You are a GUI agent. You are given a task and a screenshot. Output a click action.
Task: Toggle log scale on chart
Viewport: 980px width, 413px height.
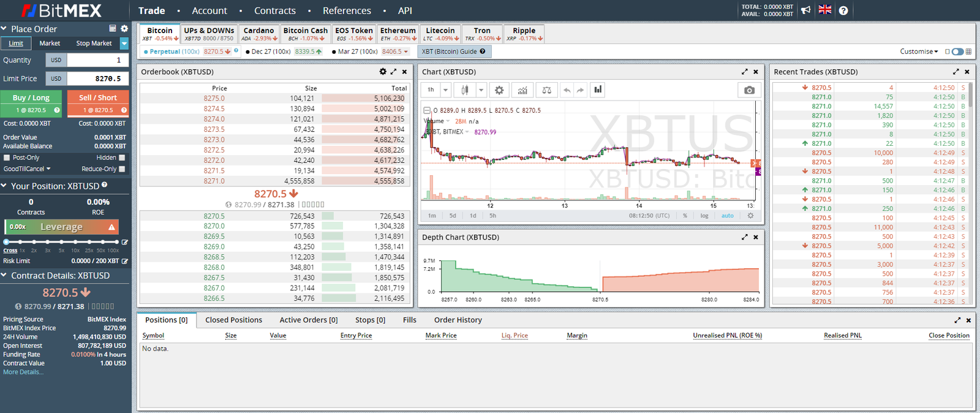pos(704,216)
